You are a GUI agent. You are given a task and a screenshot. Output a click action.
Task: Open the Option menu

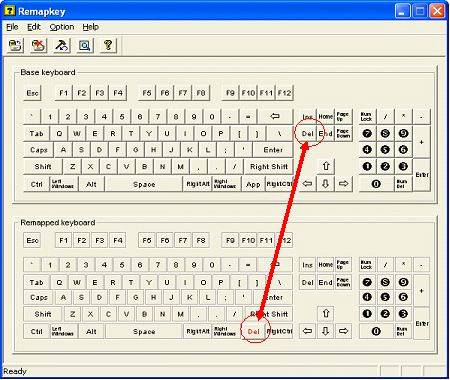coord(62,27)
